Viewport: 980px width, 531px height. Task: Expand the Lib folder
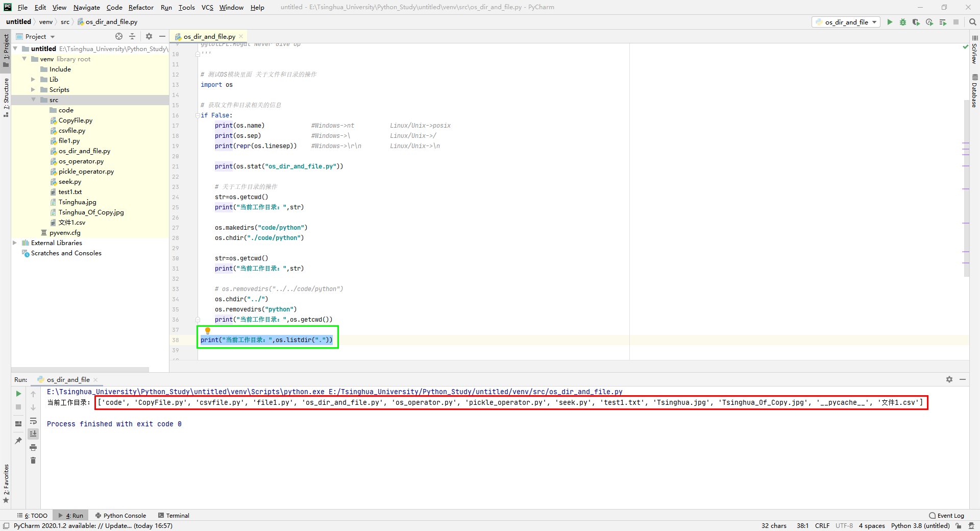[34, 79]
